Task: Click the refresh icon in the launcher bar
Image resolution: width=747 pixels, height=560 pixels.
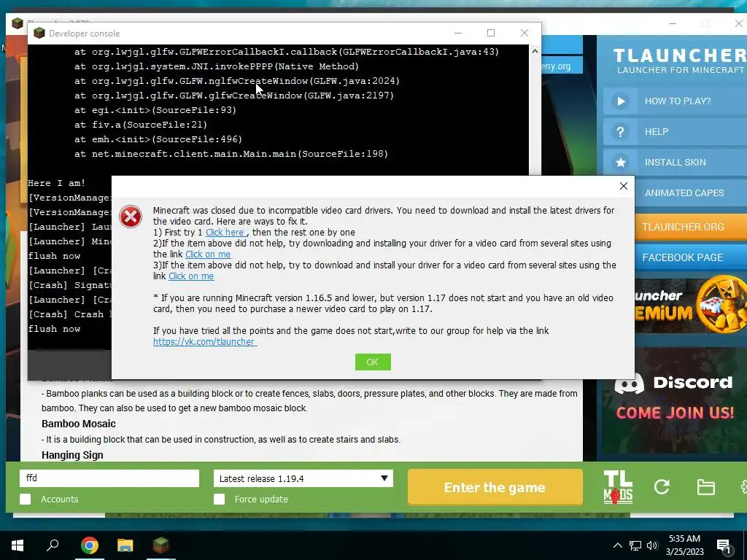Action: click(662, 486)
